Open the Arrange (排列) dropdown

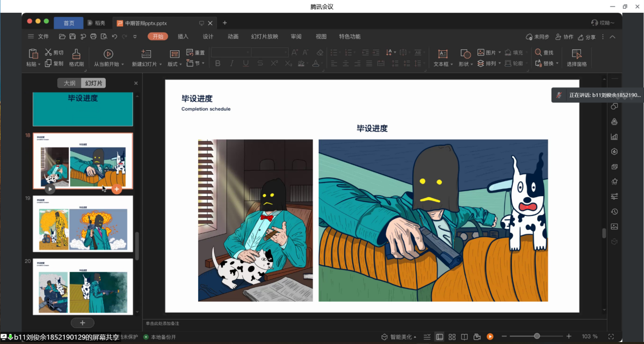click(489, 64)
